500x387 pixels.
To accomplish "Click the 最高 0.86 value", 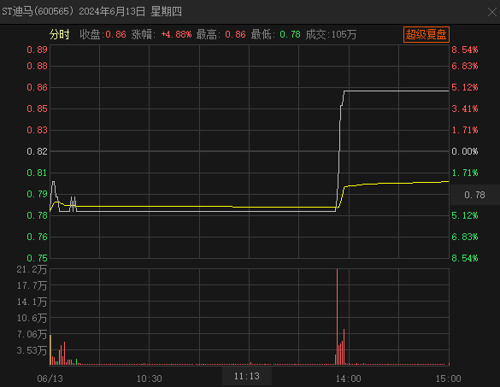I will (x=235, y=34).
